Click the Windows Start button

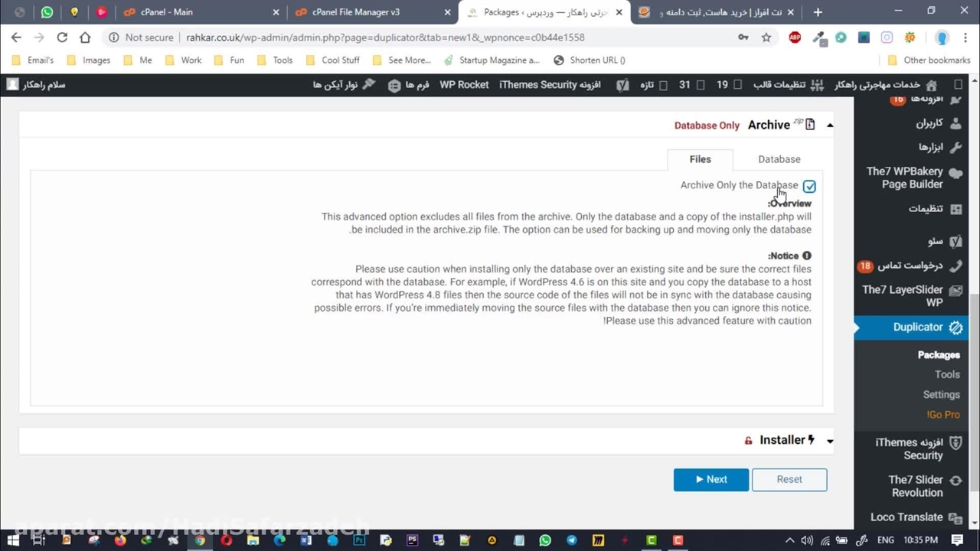[x=13, y=540]
